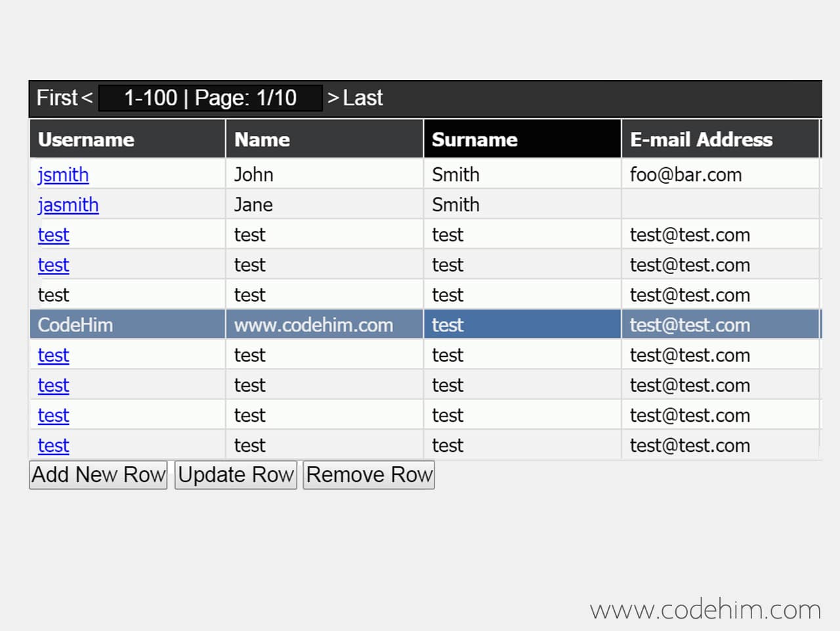Sort the table by Username column
Image resolution: width=840 pixels, height=631 pixels.
[86, 139]
